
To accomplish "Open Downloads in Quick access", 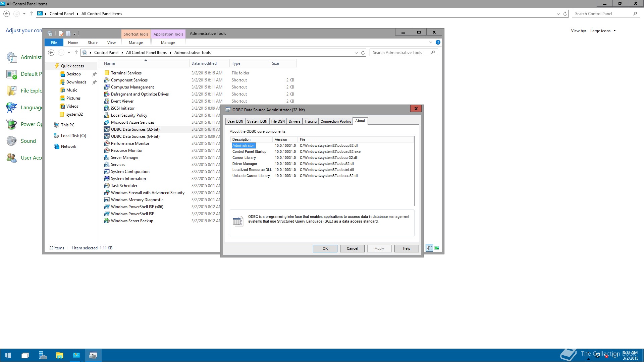I will click(x=76, y=82).
